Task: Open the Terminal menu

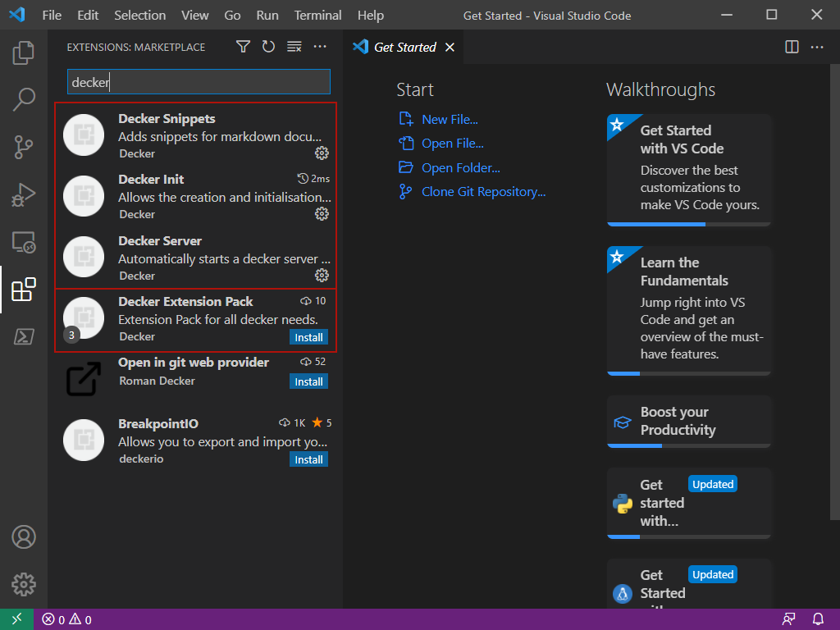Action: pyautogui.click(x=317, y=16)
